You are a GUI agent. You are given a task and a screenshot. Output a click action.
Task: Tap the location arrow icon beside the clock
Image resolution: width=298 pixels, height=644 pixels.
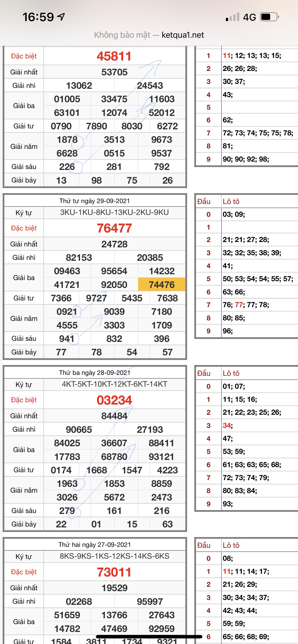point(61,17)
